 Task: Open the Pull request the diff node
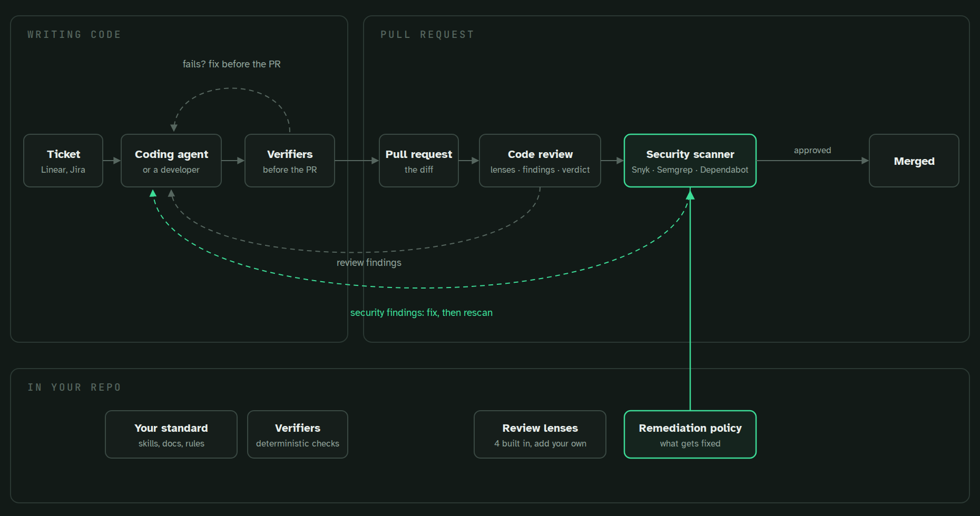(419, 161)
